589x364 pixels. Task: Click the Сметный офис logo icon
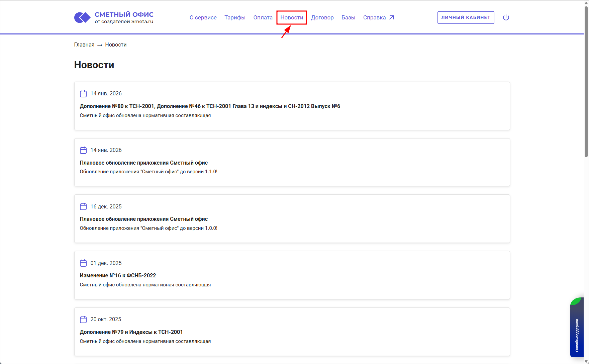point(82,17)
